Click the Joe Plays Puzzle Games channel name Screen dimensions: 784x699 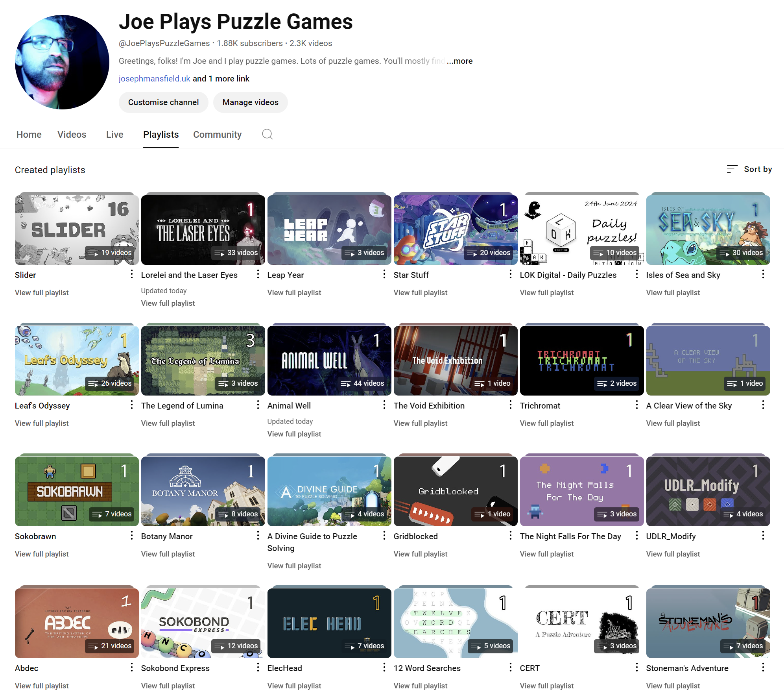pos(236,22)
